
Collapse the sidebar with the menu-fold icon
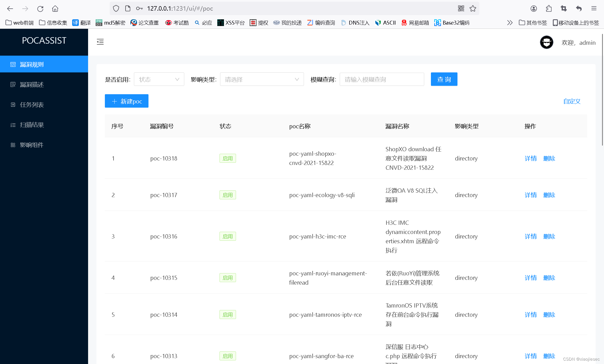[x=100, y=42]
